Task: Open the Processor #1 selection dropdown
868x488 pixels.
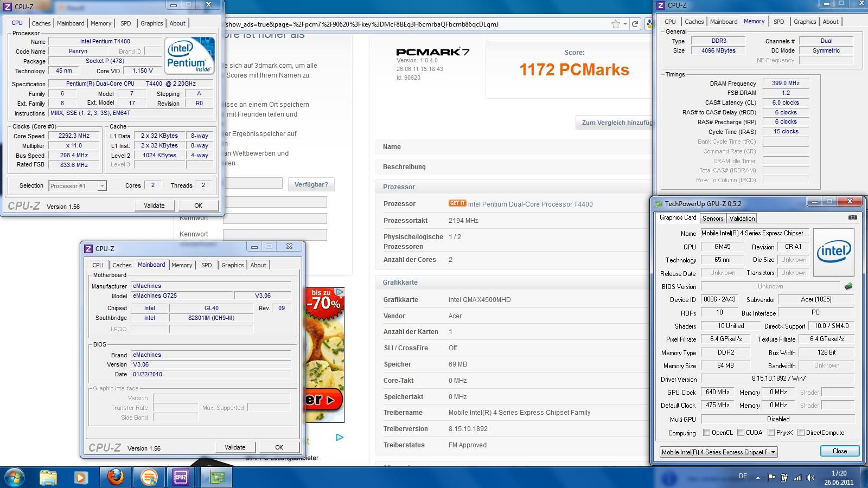Action: (x=101, y=186)
